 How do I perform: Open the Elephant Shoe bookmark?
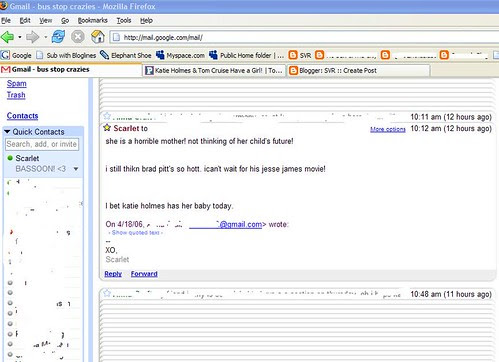[126, 55]
